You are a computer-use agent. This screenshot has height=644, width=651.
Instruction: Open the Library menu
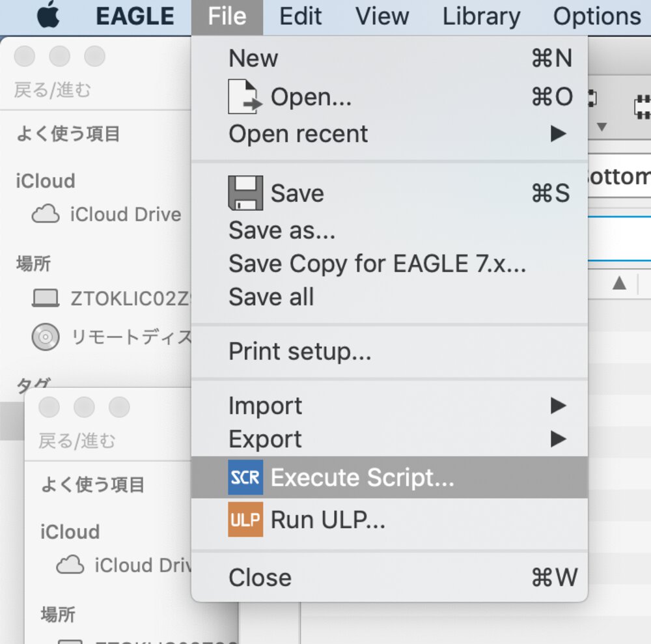click(481, 17)
